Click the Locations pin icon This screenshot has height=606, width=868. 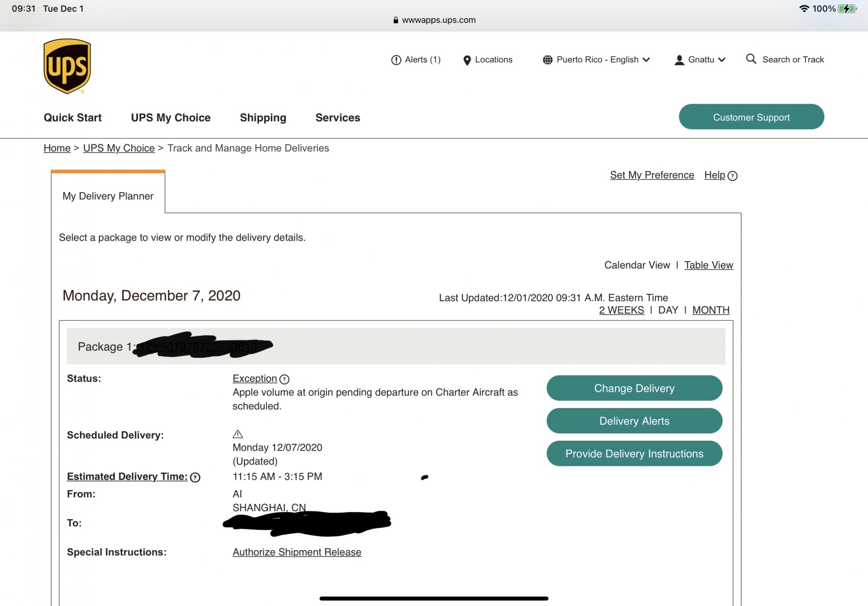[467, 60]
